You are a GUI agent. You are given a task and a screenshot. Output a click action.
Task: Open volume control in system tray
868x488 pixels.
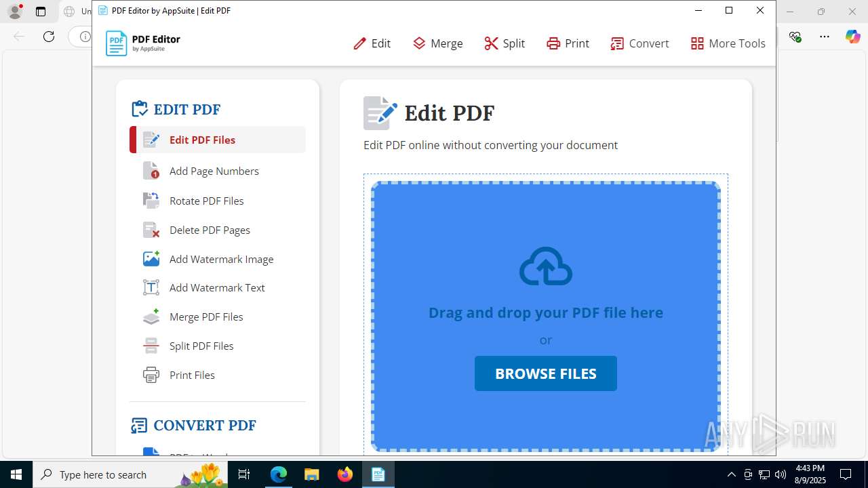(x=781, y=474)
